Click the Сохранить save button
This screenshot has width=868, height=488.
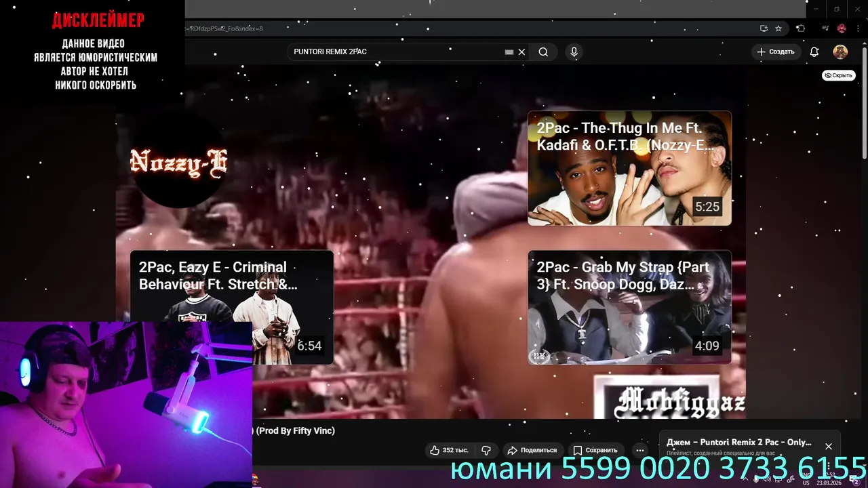[595, 450]
